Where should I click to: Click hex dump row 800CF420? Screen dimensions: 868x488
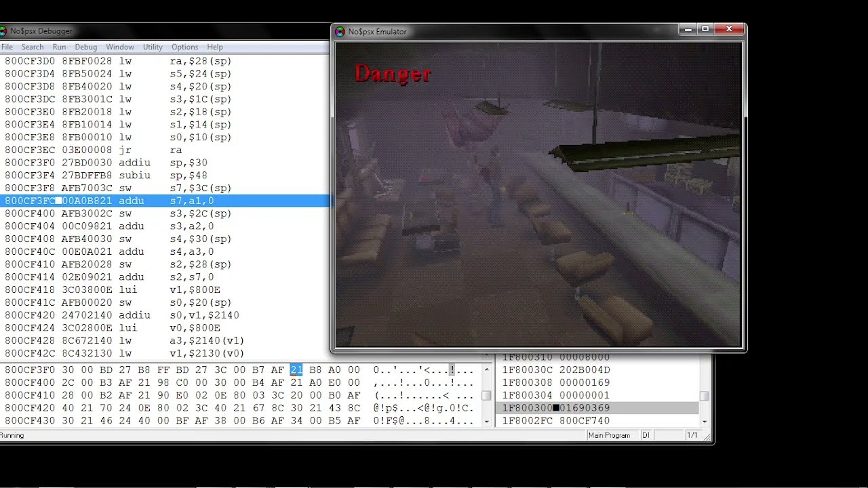pos(241,409)
